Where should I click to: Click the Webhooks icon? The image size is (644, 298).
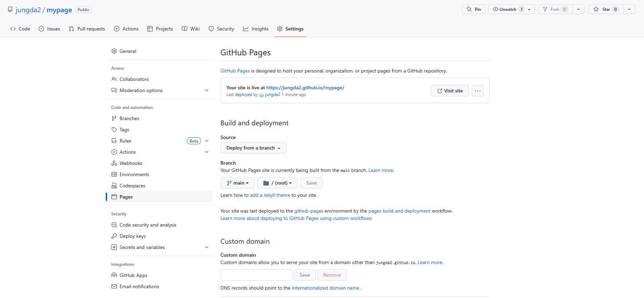114,163
